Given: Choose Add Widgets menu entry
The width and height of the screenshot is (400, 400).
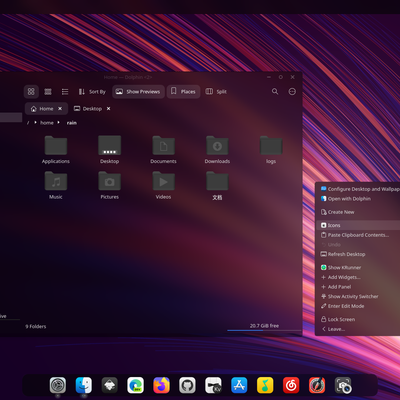Looking at the screenshot, I should pos(359,277).
